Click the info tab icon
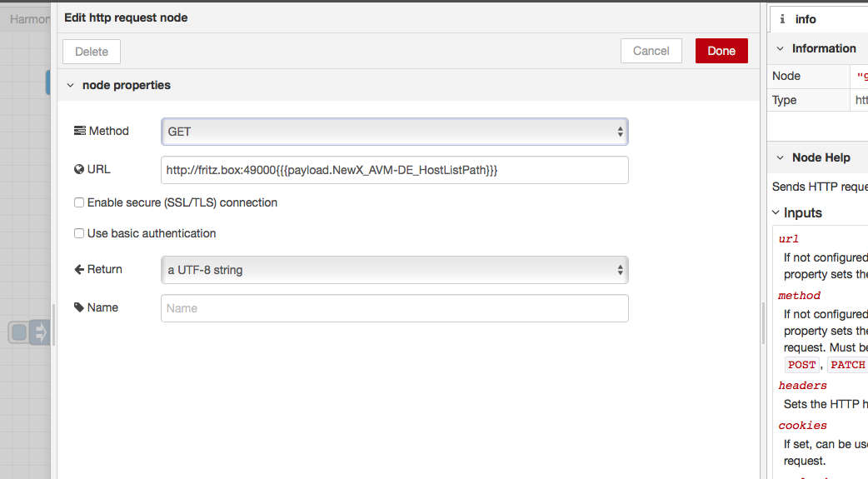This screenshot has height=479, width=868. click(782, 19)
